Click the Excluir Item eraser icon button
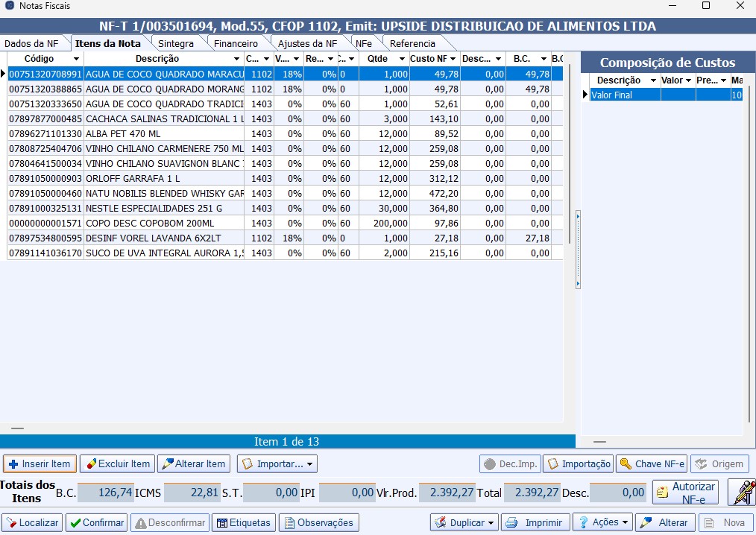Viewport: 756px width, 535px height. pyautogui.click(x=116, y=463)
